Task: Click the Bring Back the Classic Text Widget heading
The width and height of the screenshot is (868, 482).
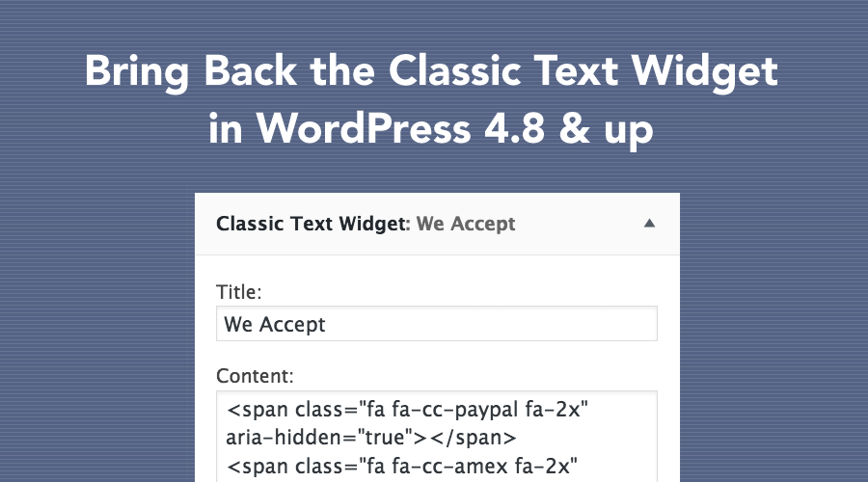Action: [x=431, y=72]
